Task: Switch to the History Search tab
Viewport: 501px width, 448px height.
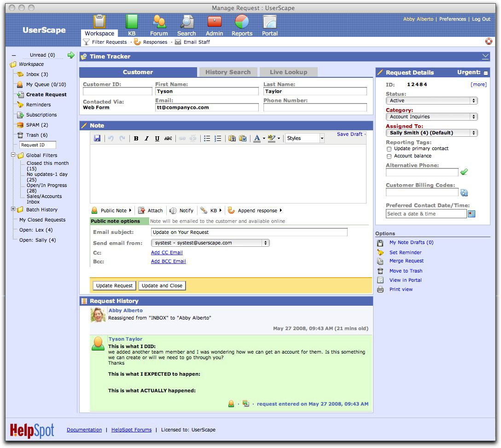Action: (x=228, y=72)
